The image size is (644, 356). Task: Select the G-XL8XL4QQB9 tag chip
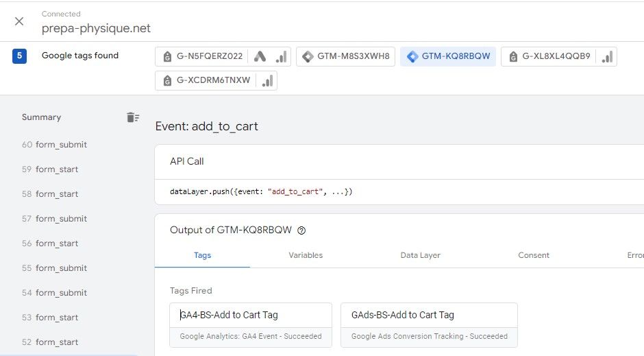[548, 57]
